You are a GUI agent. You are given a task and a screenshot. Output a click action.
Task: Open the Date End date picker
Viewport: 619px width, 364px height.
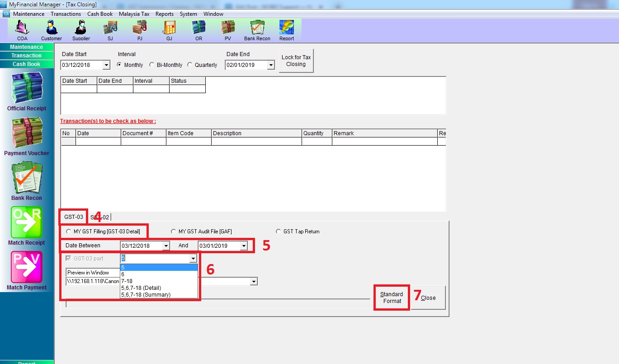[271, 65]
